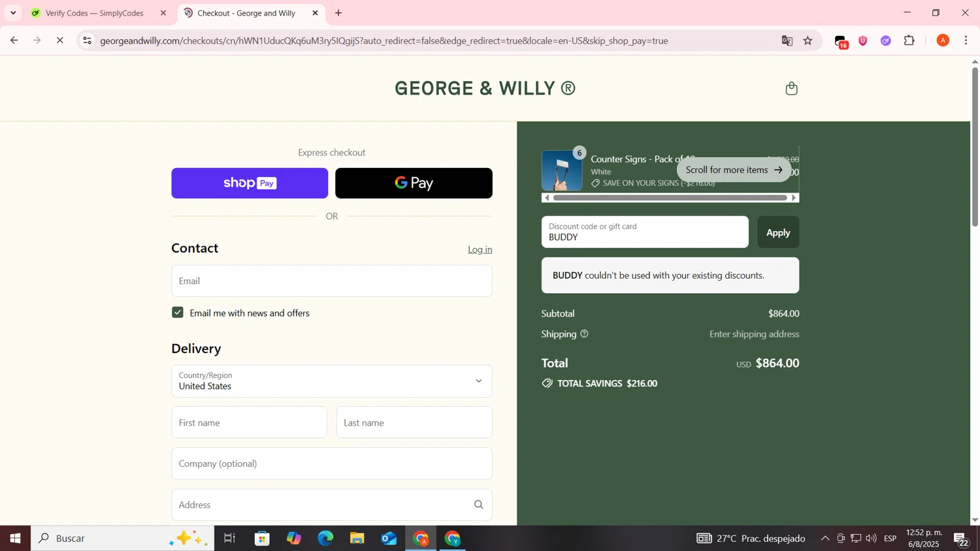Close the Verify Codes tab
Viewport: 980px width, 551px height.
tap(163, 13)
